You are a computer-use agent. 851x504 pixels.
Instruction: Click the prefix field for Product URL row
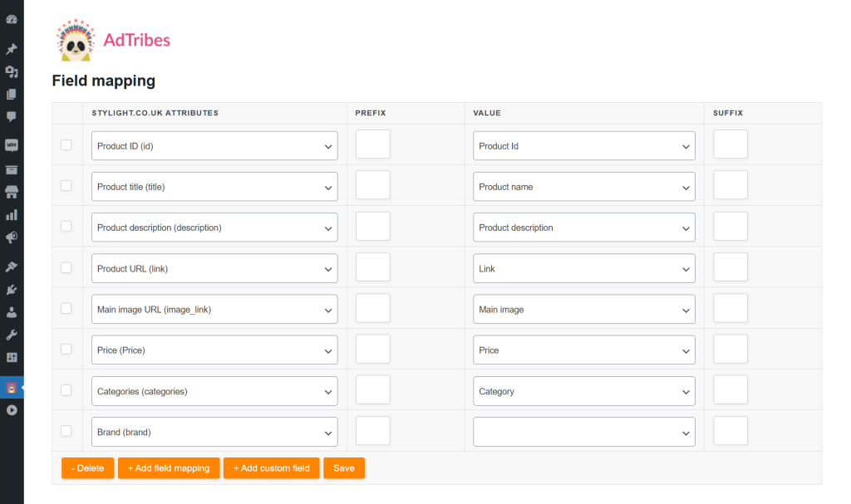point(372,267)
